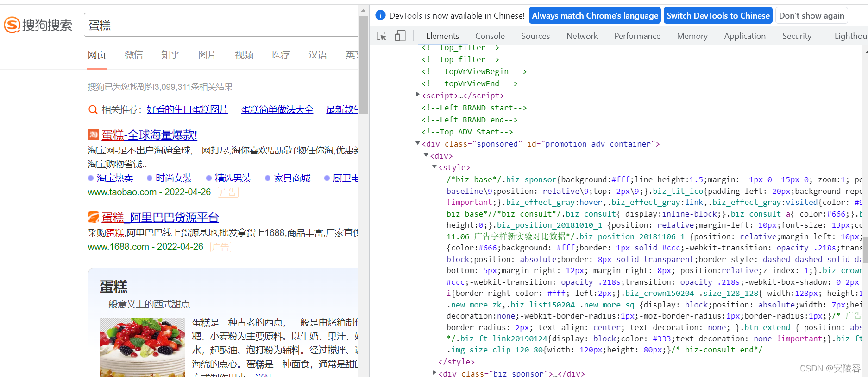Select the 汉语 search category tab
Viewport: 868px width, 377px height.
[x=318, y=55]
